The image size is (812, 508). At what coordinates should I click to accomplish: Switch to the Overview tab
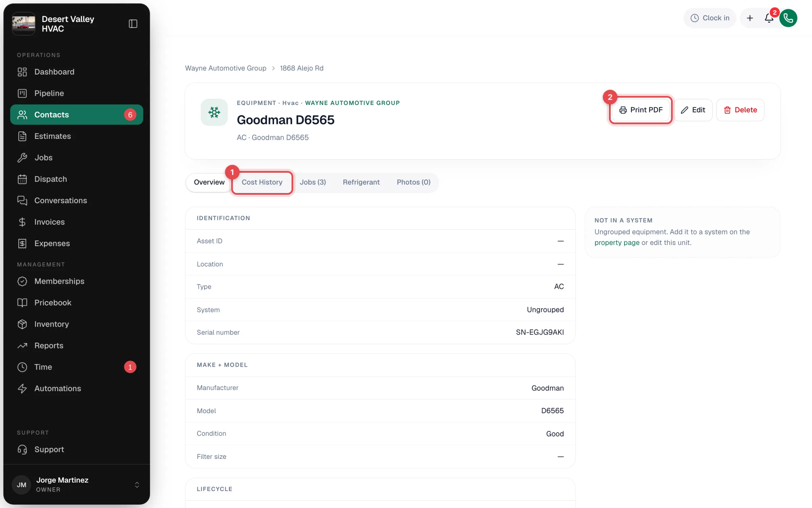tap(209, 183)
